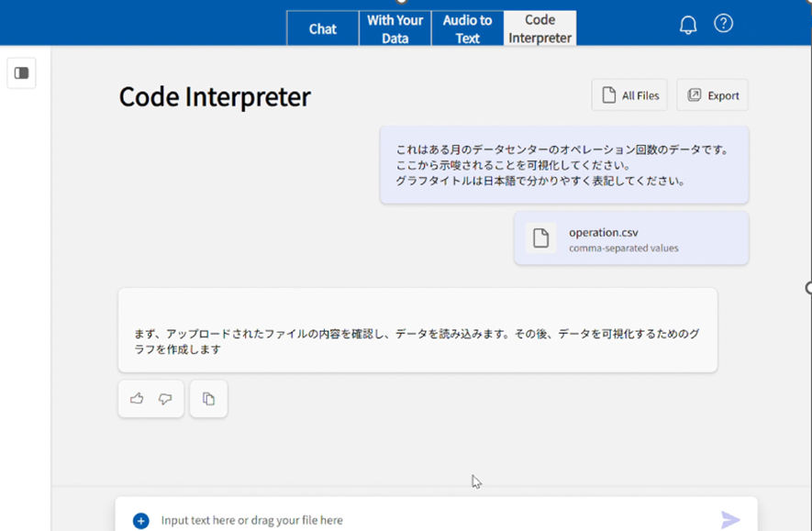Click the assistant's reply text
The width and height of the screenshot is (812, 531).
tap(417, 341)
